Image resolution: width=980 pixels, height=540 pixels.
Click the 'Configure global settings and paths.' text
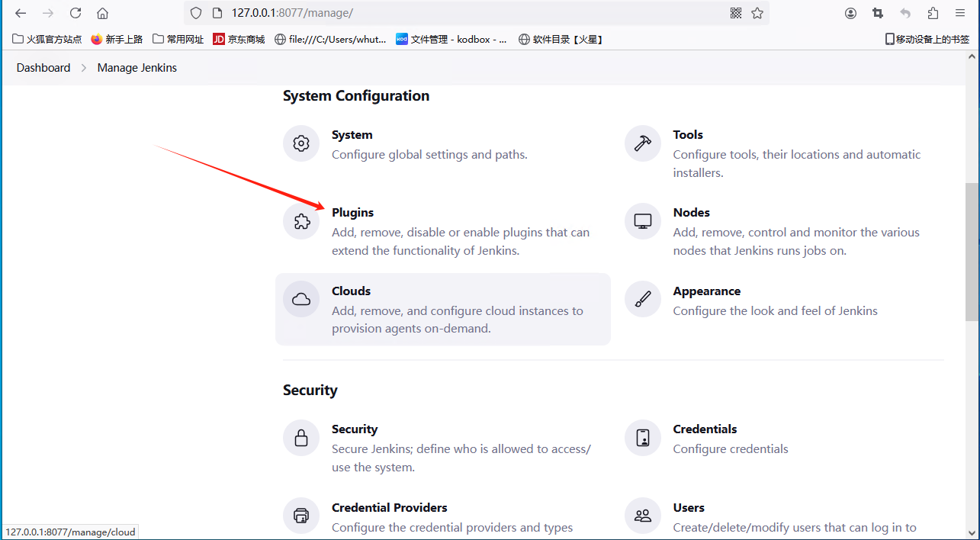(x=429, y=155)
